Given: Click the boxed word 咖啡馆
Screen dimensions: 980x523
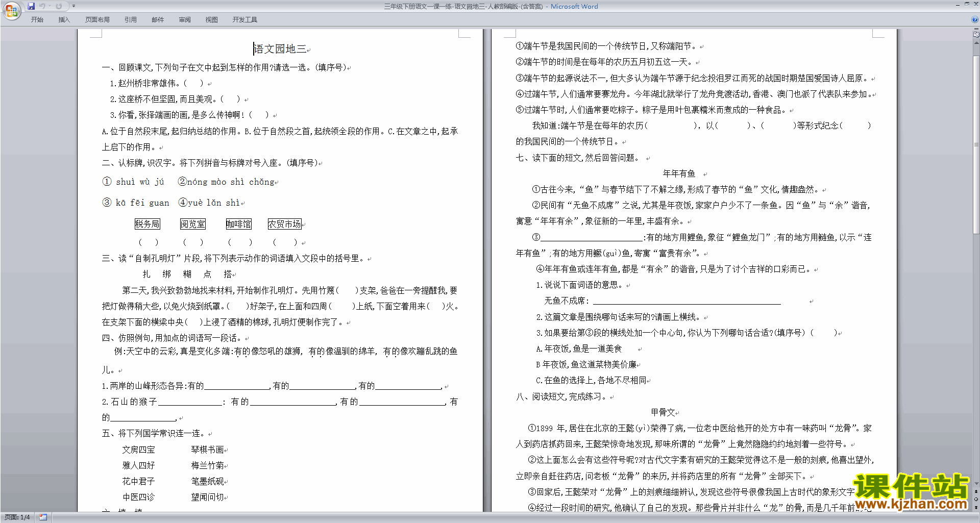Looking at the screenshot, I should pos(239,224).
